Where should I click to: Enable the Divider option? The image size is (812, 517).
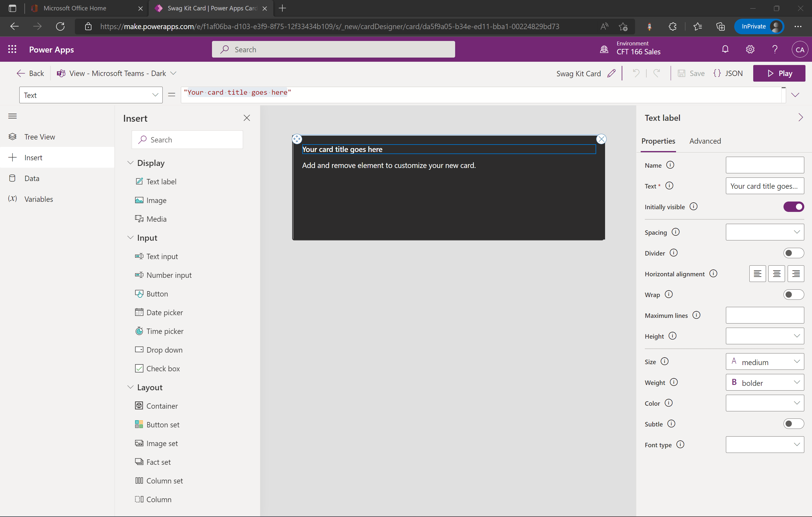(794, 253)
